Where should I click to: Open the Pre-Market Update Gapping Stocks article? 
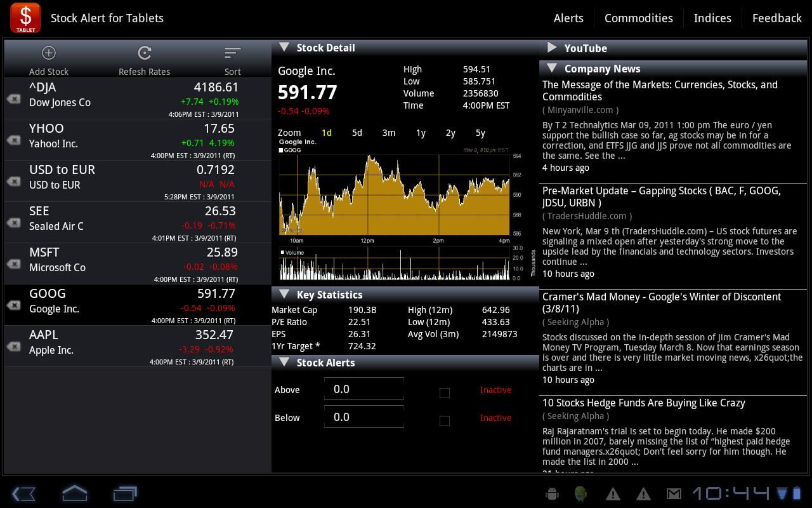pyautogui.click(x=662, y=197)
